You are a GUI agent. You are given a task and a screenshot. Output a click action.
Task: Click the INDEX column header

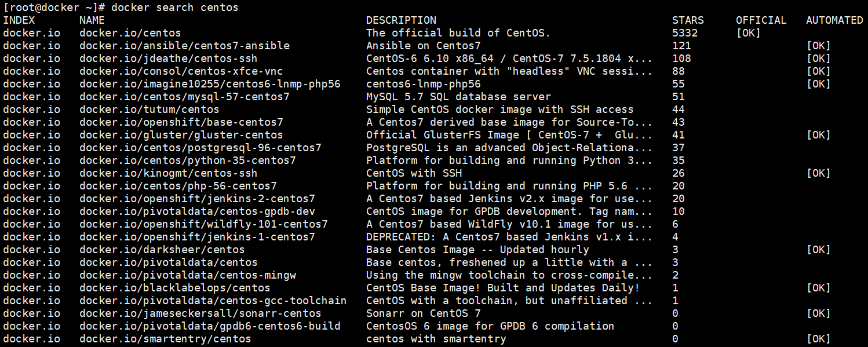pyautogui.click(x=19, y=20)
